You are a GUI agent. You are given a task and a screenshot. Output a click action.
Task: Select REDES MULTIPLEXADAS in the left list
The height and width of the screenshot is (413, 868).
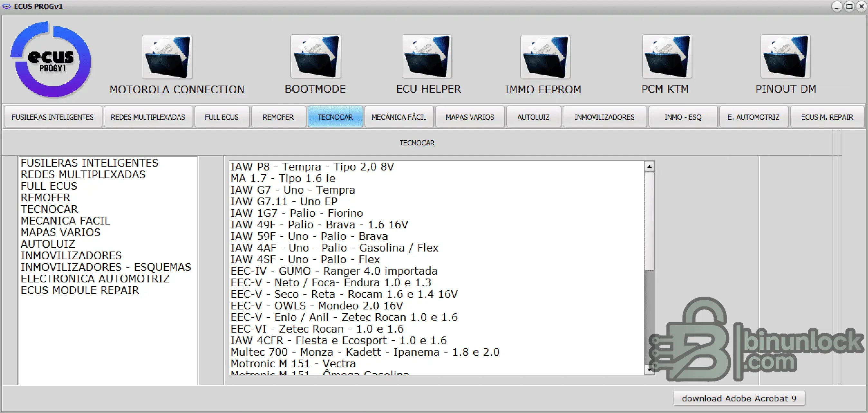tap(83, 174)
